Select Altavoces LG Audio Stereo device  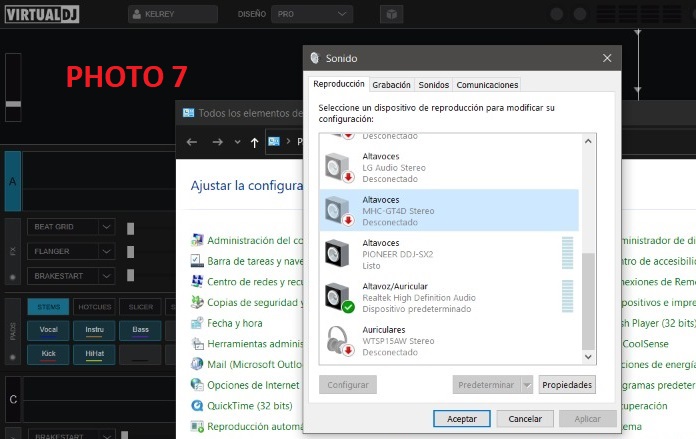pos(449,168)
